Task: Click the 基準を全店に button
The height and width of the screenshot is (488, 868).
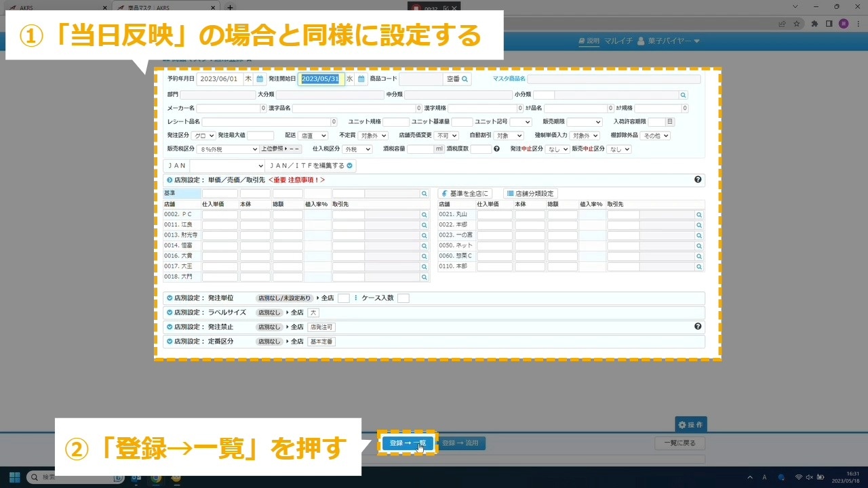Action: [x=465, y=193]
